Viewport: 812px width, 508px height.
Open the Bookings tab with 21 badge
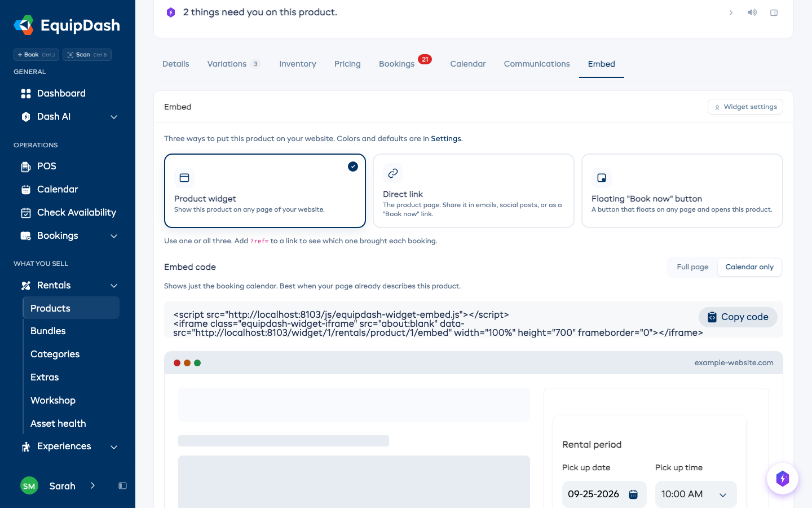click(x=405, y=64)
